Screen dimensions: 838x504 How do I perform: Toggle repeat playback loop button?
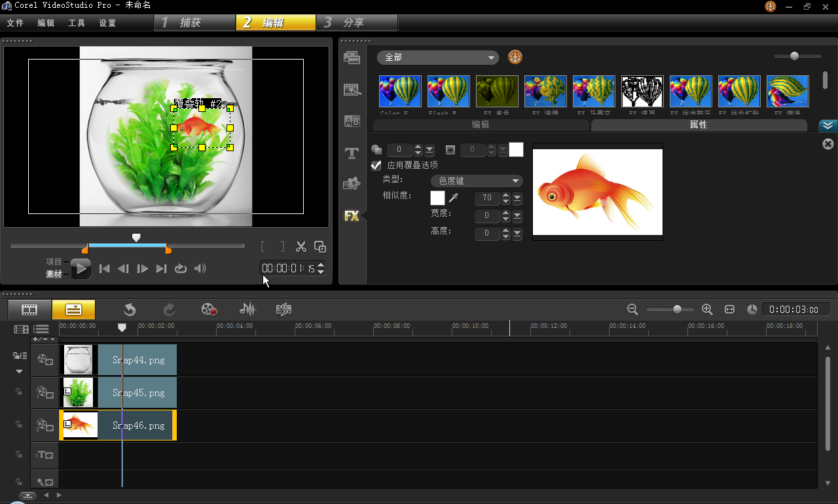coord(181,268)
